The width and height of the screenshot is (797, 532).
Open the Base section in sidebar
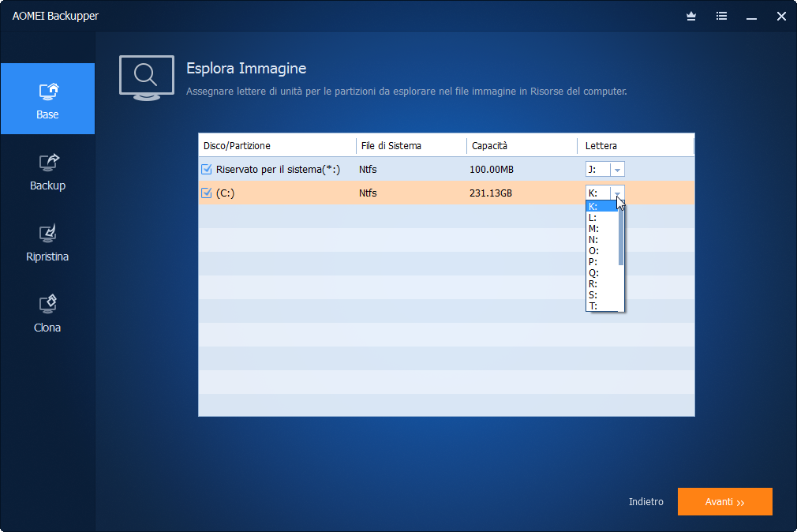coord(47,99)
